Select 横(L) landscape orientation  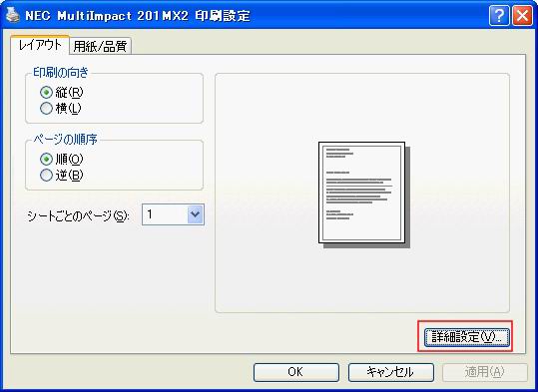coord(46,109)
